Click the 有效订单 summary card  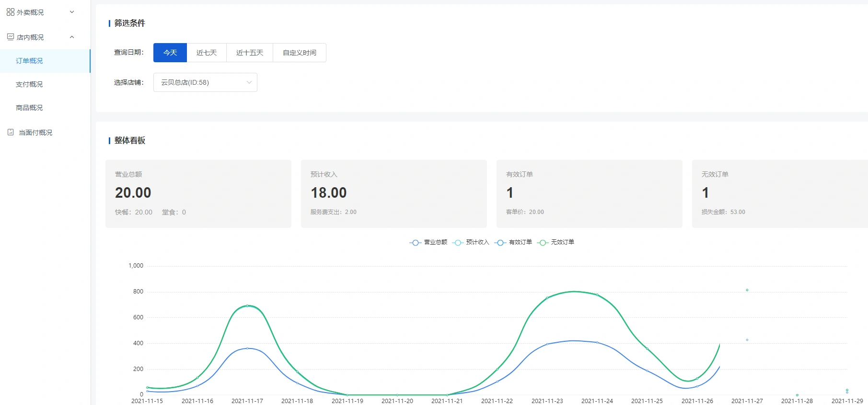click(590, 194)
